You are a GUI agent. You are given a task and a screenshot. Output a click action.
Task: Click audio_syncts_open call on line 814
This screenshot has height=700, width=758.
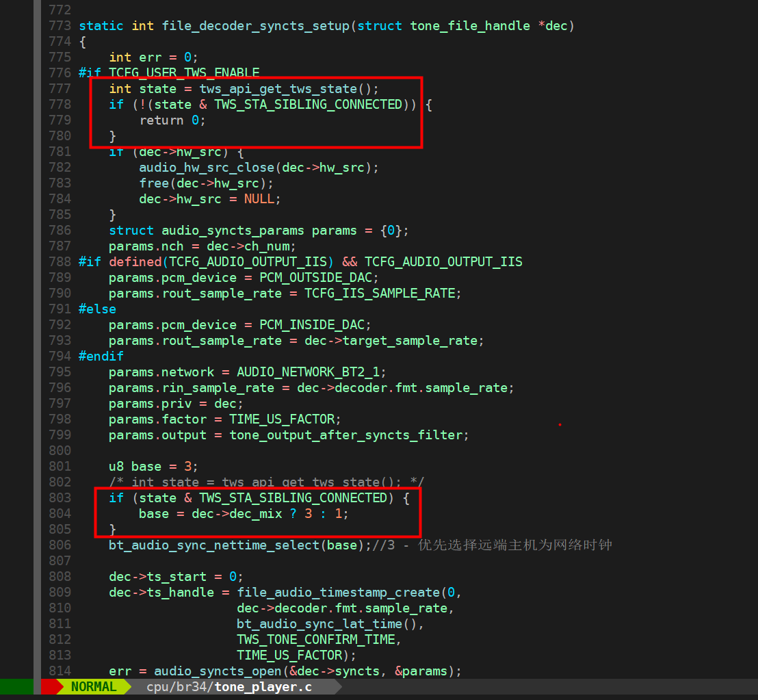(218, 671)
